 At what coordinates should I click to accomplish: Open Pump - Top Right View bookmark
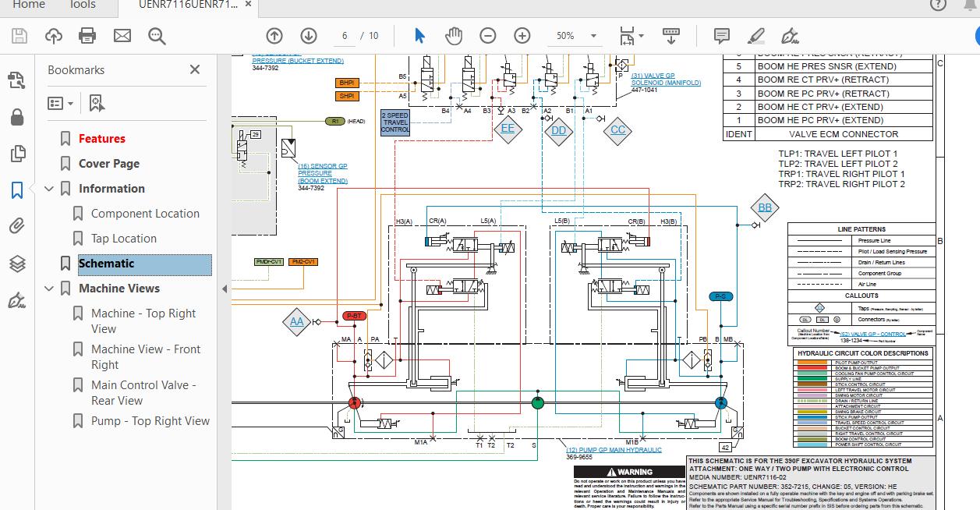[x=150, y=421]
